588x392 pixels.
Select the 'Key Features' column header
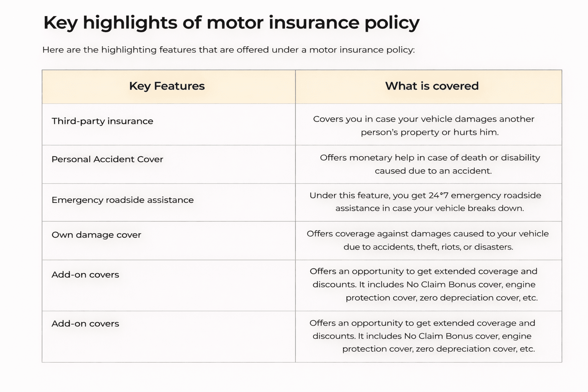167,86
